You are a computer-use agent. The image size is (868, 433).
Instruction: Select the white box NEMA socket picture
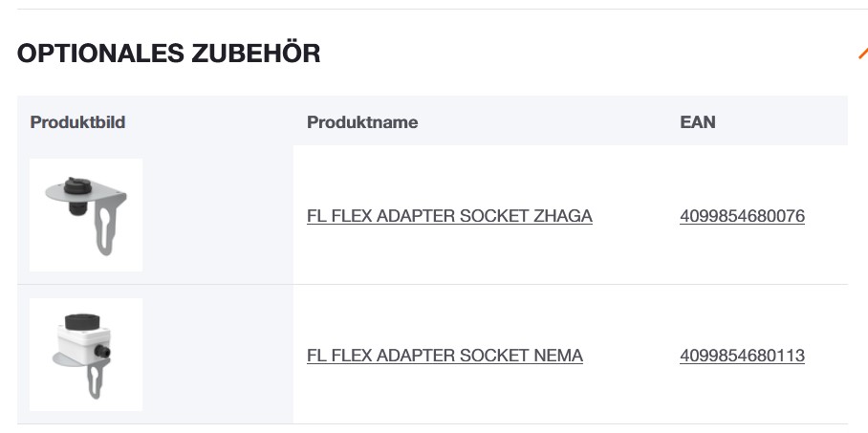[x=86, y=355]
